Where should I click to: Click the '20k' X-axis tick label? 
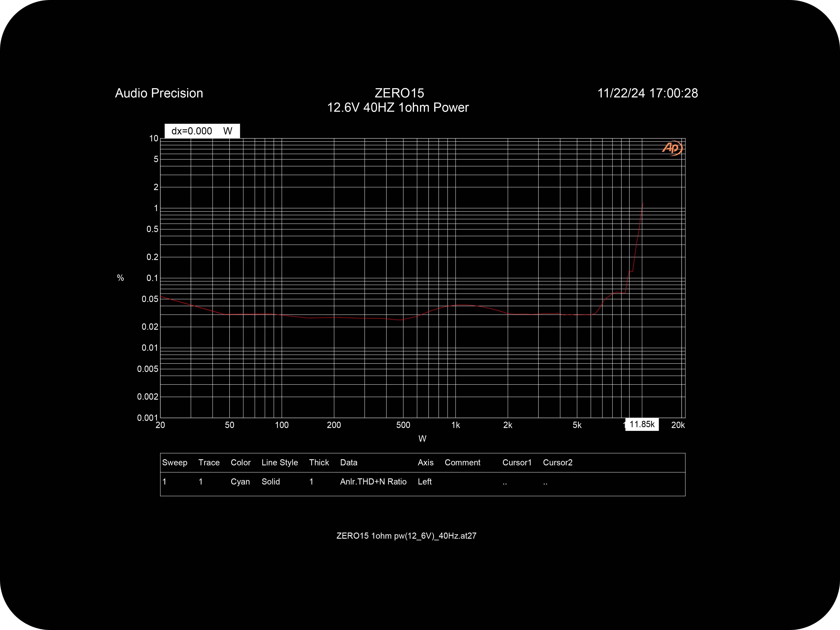coord(678,425)
